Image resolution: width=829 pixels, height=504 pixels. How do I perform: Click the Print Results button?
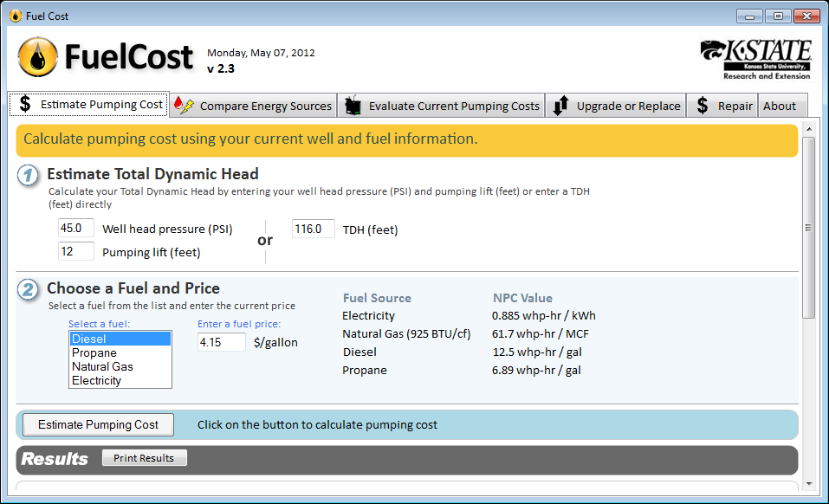pyautogui.click(x=145, y=458)
